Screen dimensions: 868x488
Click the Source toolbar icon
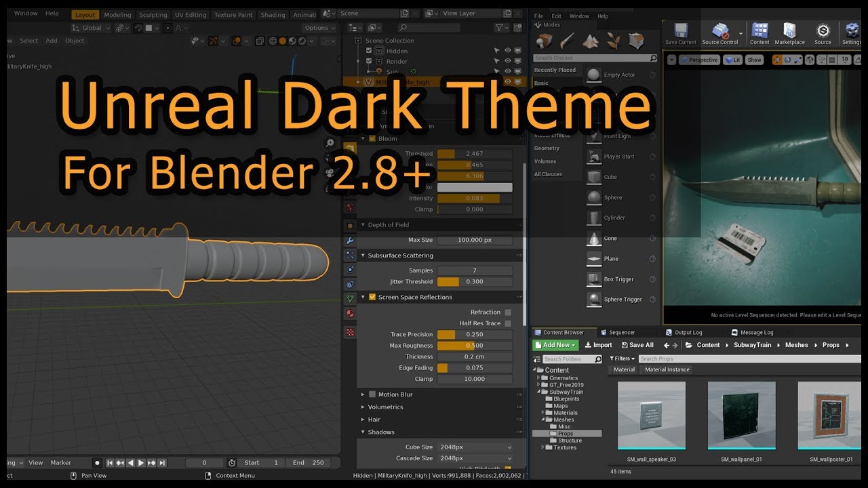[x=823, y=34]
